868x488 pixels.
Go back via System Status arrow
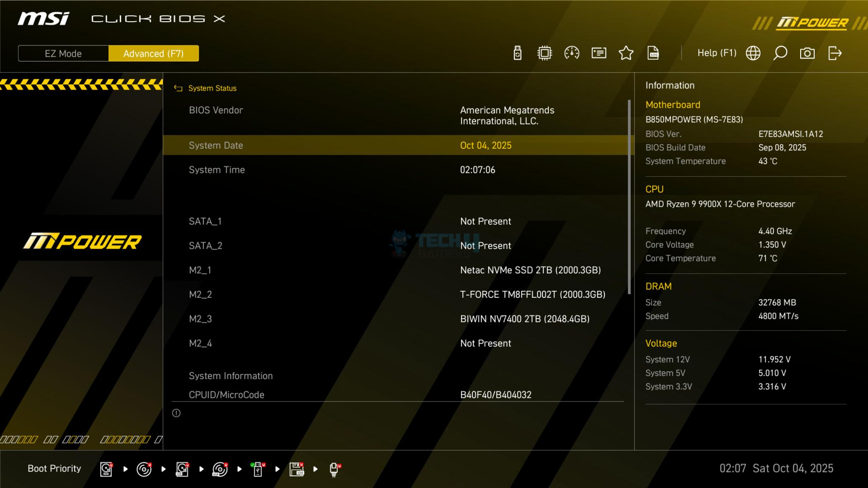click(178, 88)
